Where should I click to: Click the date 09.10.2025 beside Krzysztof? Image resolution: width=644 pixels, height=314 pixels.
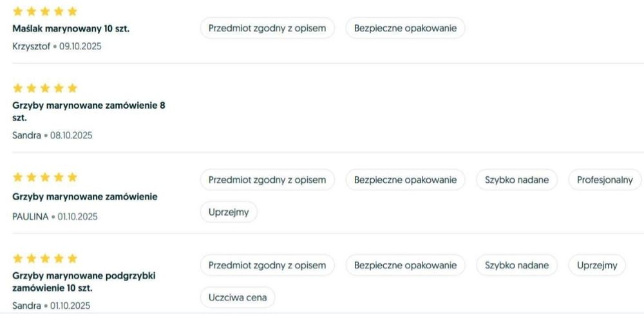pyautogui.click(x=80, y=46)
